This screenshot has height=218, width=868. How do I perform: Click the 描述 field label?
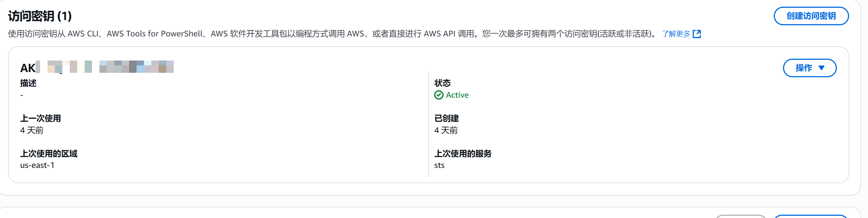pos(28,83)
